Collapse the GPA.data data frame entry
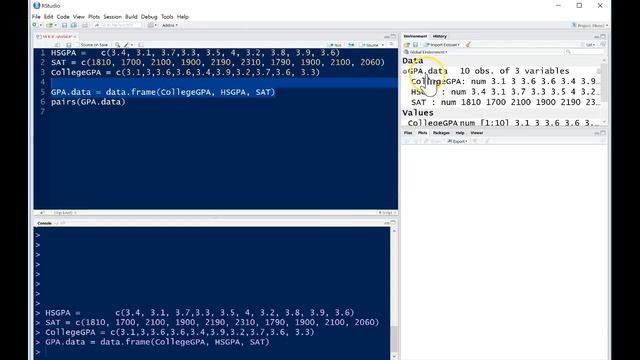 405,71
